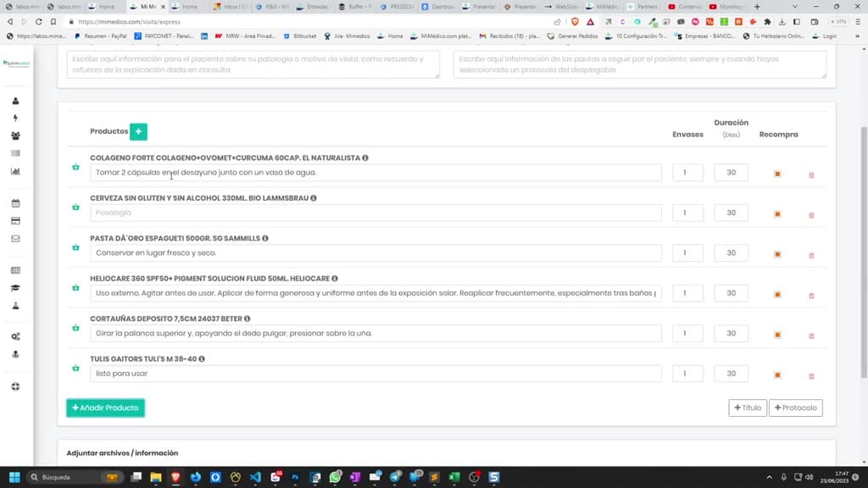Open the lightning bolt icon in sidebar
Screen dimensions: 868x488
pos(15,118)
